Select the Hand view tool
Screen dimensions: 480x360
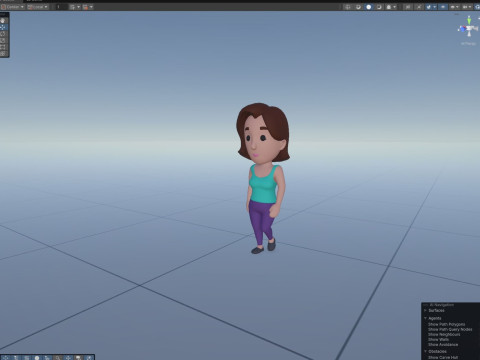tap(3, 20)
